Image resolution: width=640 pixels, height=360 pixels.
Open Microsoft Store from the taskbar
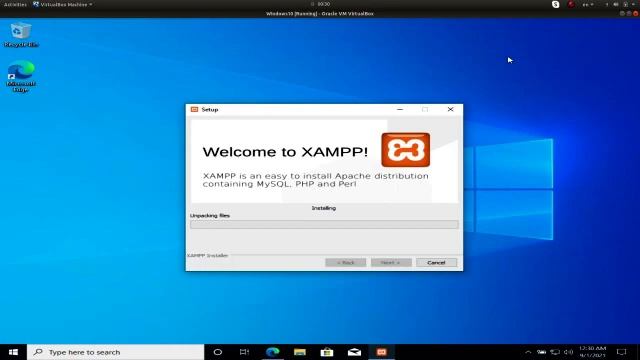pyautogui.click(x=327, y=352)
